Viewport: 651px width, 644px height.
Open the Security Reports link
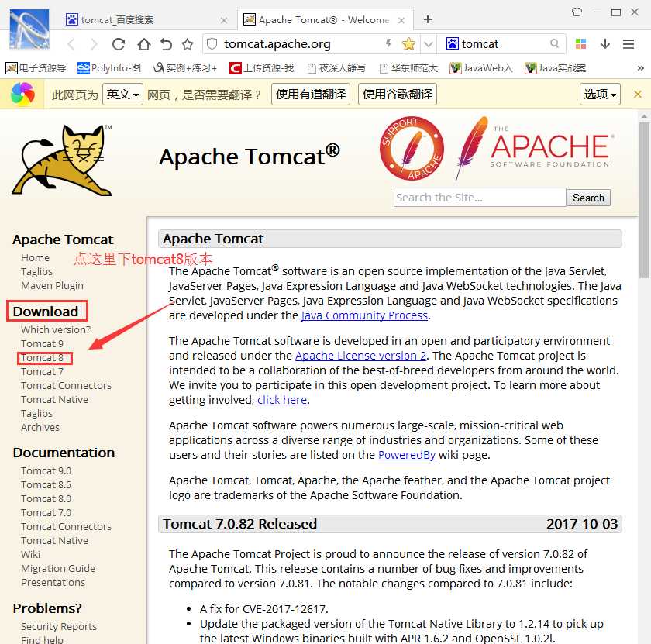pos(59,626)
